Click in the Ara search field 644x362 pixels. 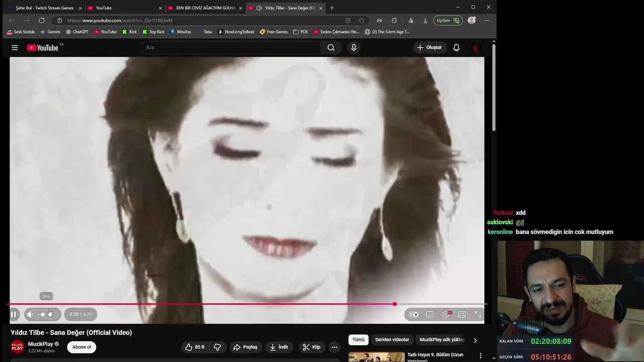pos(230,48)
